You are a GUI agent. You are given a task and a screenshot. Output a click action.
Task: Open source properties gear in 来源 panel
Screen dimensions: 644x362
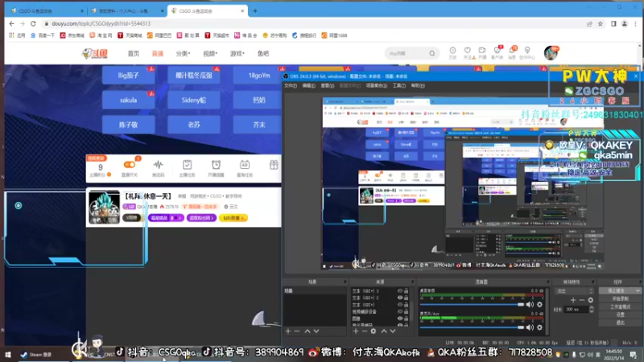[x=374, y=331]
